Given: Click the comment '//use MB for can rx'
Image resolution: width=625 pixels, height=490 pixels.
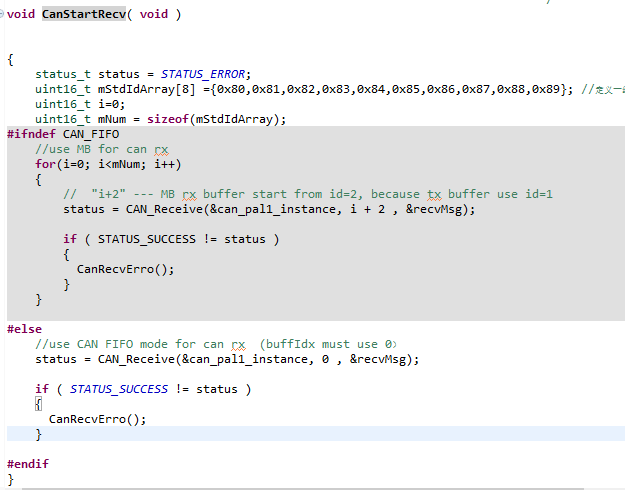Looking at the screenshot, I should (x=102, y=150).
